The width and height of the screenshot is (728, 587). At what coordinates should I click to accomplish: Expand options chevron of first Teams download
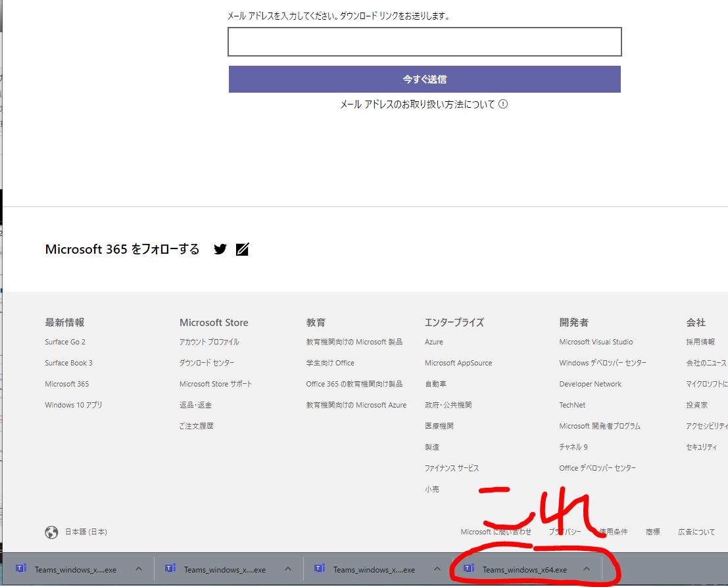(138, 569)
